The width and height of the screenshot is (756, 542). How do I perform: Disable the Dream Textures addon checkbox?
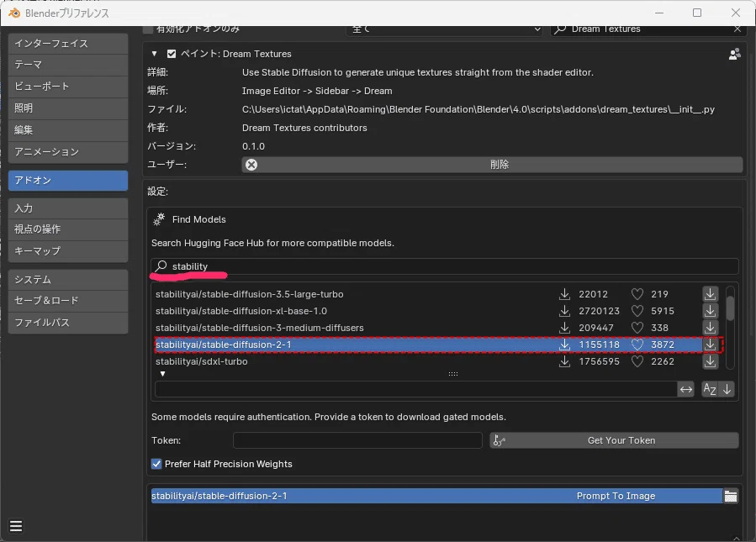click(172, 54)
